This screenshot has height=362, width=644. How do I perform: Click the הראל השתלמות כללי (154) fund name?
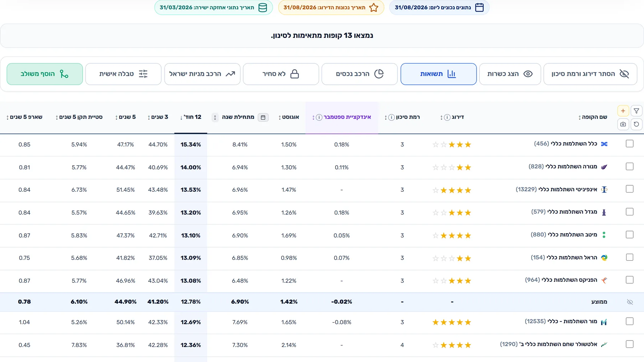click(x=564, y=258)
